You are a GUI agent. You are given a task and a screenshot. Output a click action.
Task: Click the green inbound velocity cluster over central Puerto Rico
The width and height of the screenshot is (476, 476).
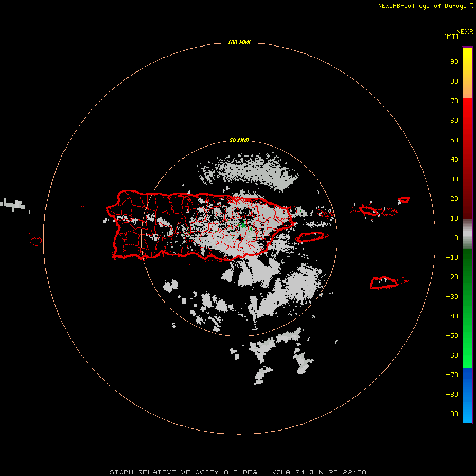243,225
